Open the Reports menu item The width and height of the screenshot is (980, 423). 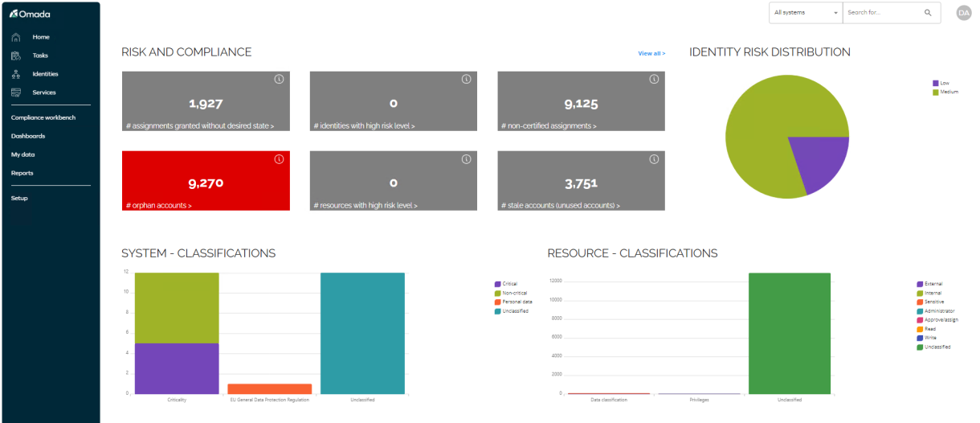pos(22,173)
